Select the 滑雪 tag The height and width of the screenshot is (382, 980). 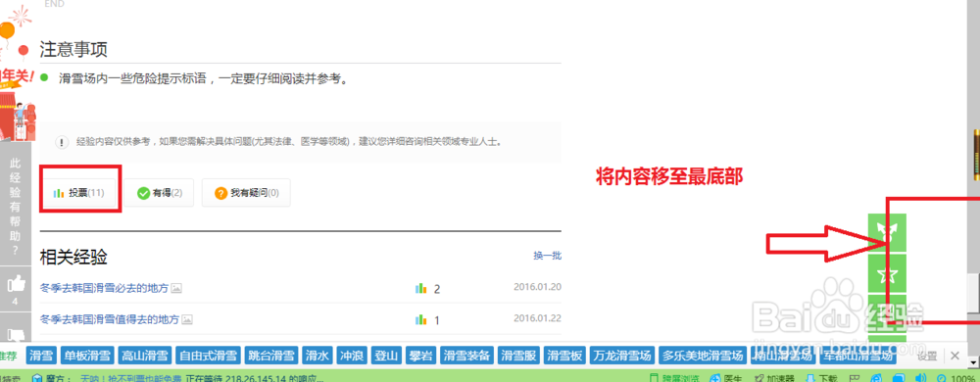[40, 357]
